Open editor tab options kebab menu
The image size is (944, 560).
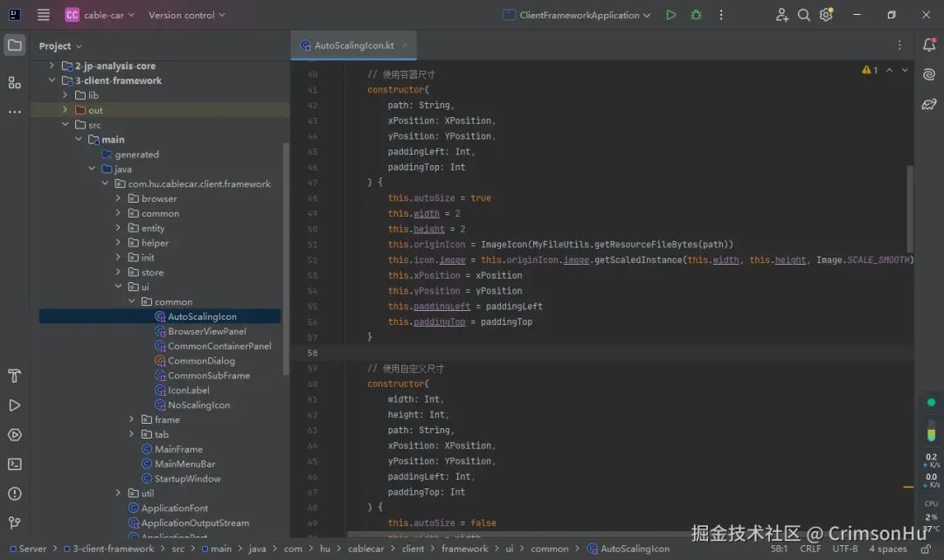(x=899, y=45)
